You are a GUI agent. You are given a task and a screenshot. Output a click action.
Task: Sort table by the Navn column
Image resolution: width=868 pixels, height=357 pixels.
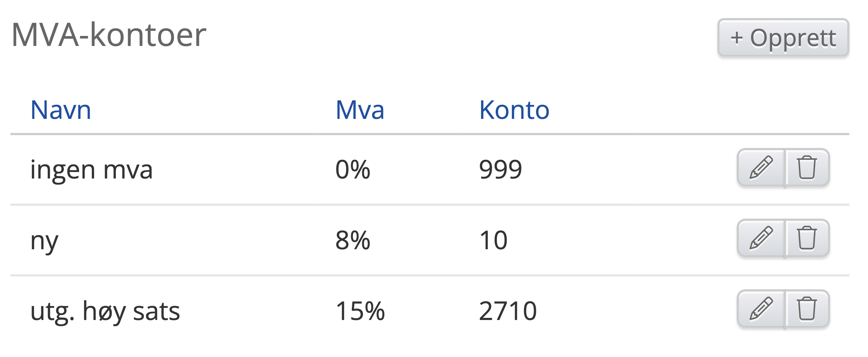point(61,110)
